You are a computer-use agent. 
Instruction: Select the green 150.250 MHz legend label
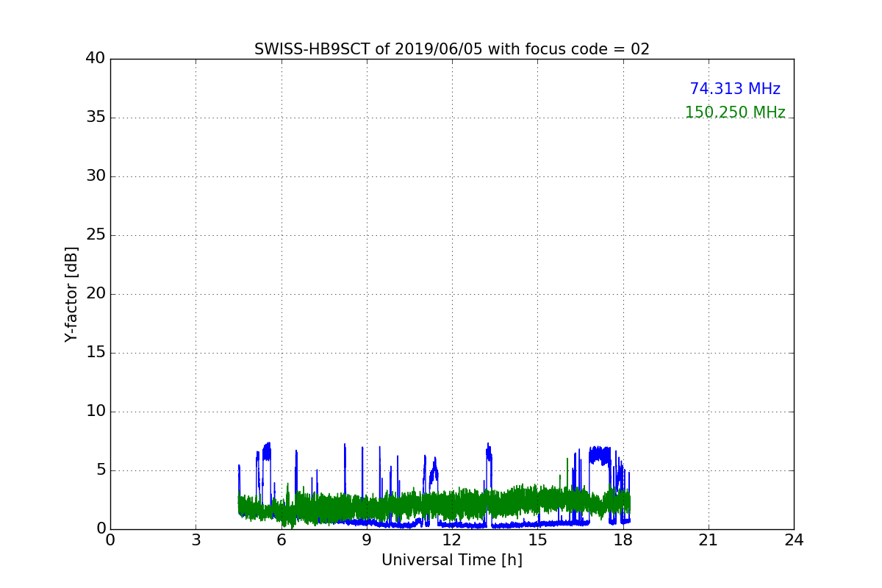coord(735,112)
